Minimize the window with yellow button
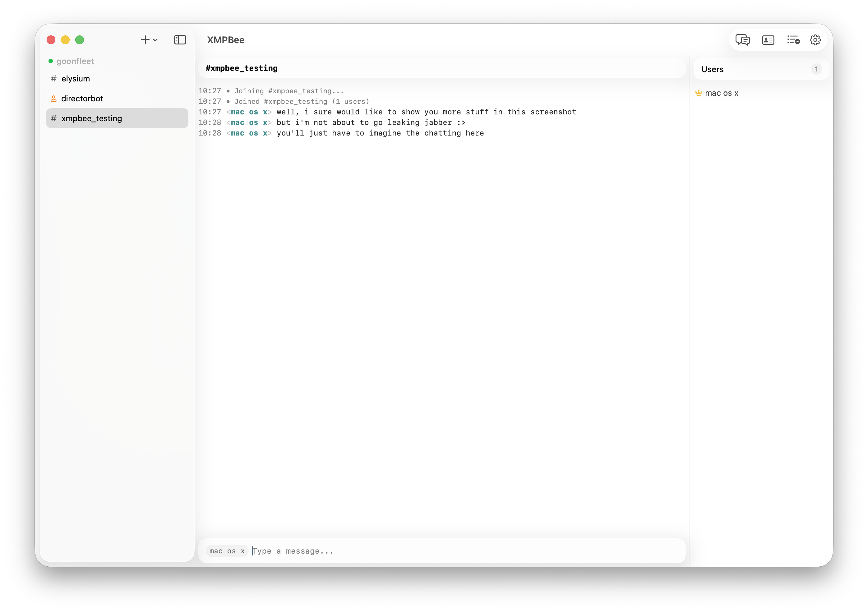The height and width of the screenshot is (613, 868). tap(65, 40)
